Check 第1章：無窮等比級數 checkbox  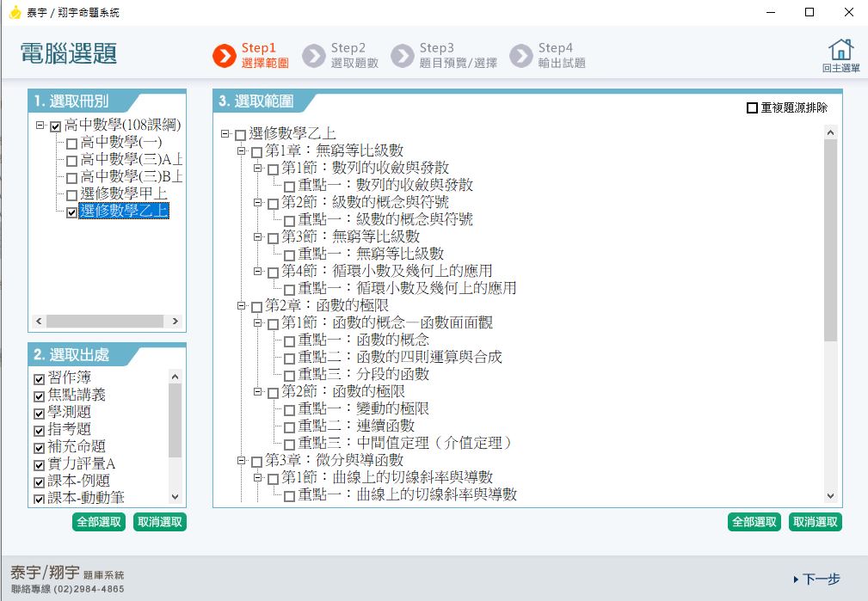256,152
